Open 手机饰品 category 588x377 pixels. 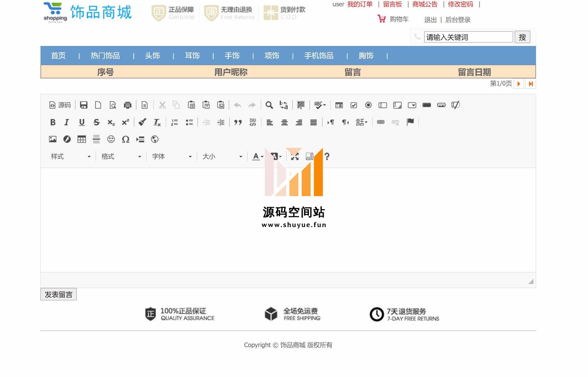319,56
